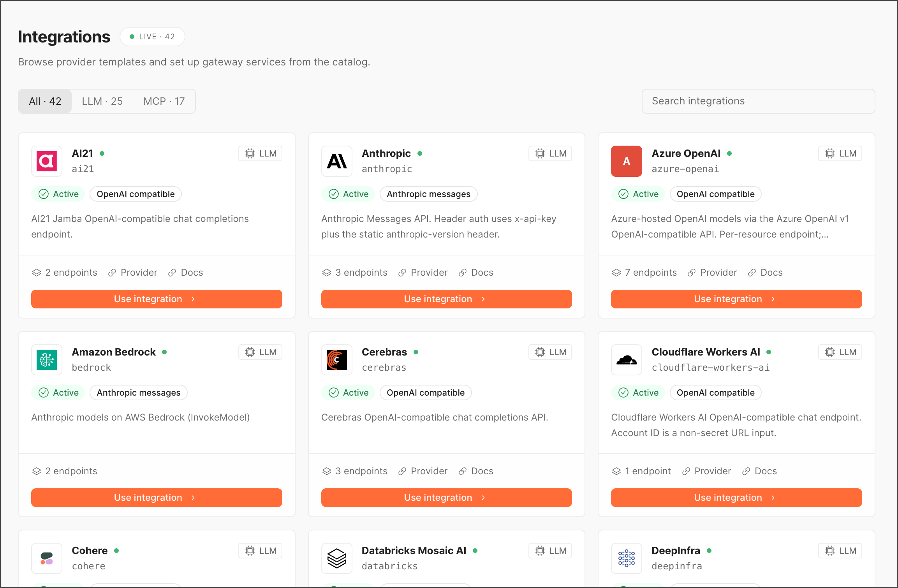Click "1 endpoint" on Cloudflare Workers AI card
The image size is (898, 588).
coord(641,471)
